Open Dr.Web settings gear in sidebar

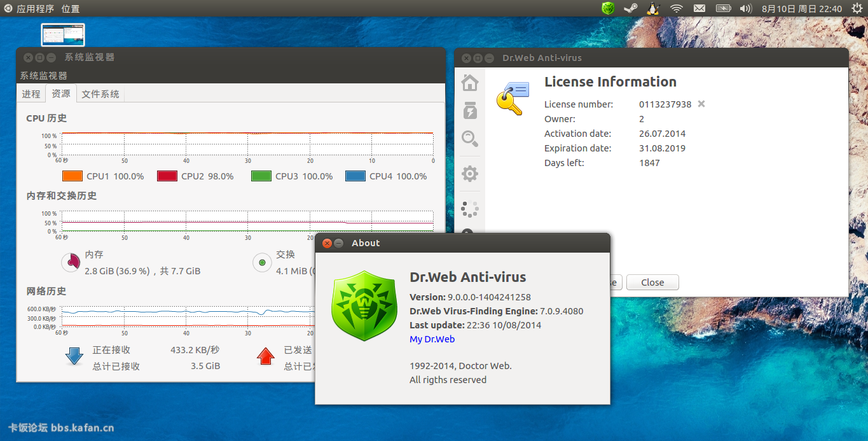(470, 174)
